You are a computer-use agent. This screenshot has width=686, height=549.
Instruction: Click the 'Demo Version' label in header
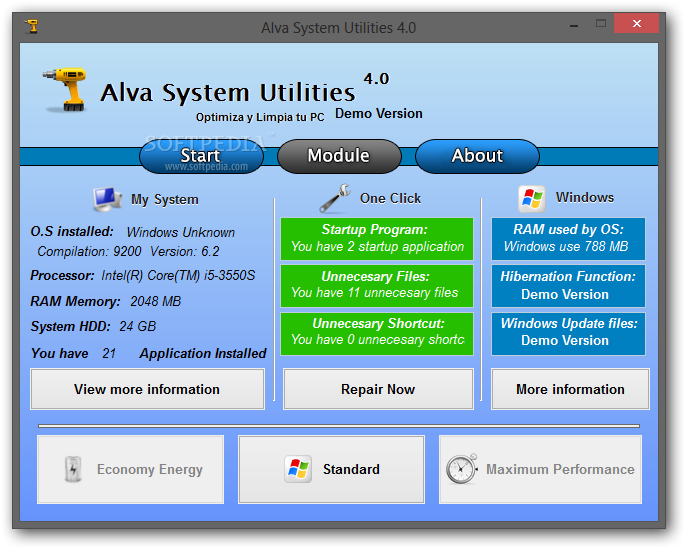click(x=379, y=114)
